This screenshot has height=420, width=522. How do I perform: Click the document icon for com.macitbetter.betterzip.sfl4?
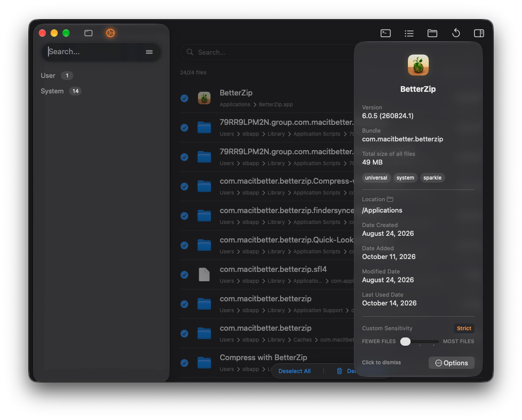[204, 274]
